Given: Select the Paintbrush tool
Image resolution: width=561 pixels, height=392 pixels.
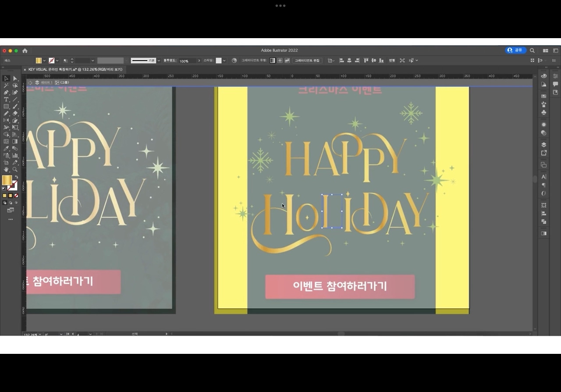Looking at the screenshot, I should (15, 107).
